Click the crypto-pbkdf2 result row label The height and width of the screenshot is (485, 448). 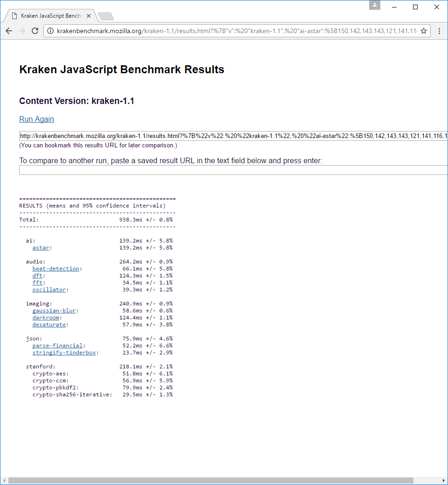point(56,388)
